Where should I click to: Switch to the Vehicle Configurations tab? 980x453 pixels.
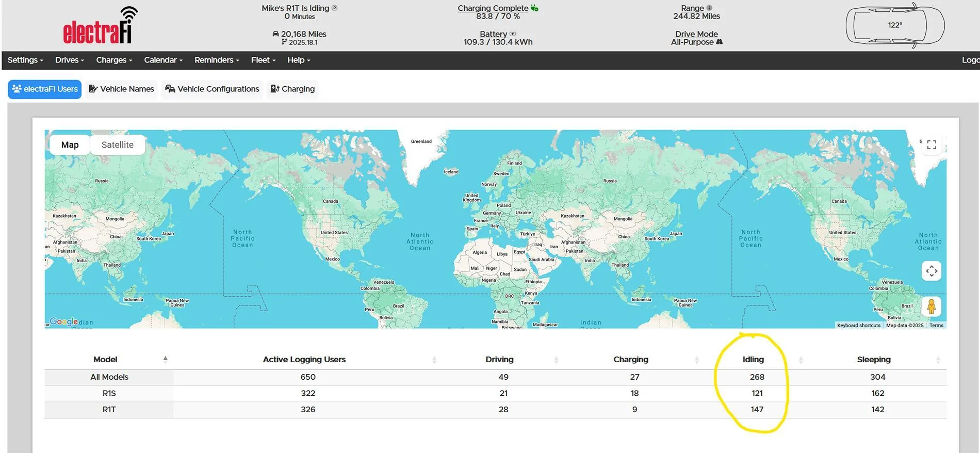tap(212, 89)
